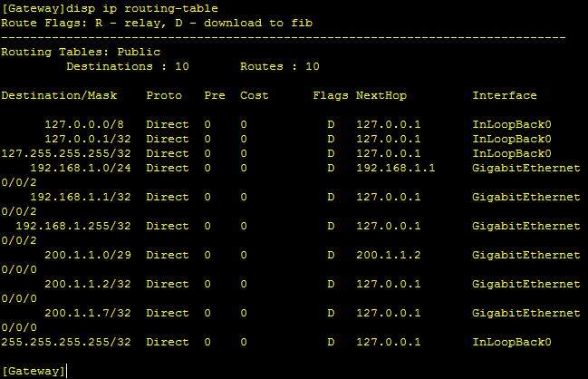588x379 pixels.
Task: Click the D flag in the 127.0.0.1/32 row
Action: tap(331, 139)
